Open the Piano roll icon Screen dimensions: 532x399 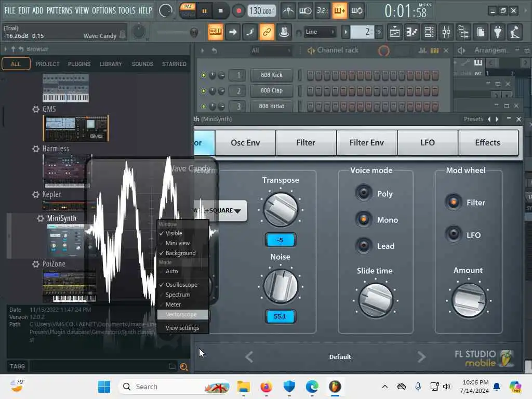[x=411, y=32]
